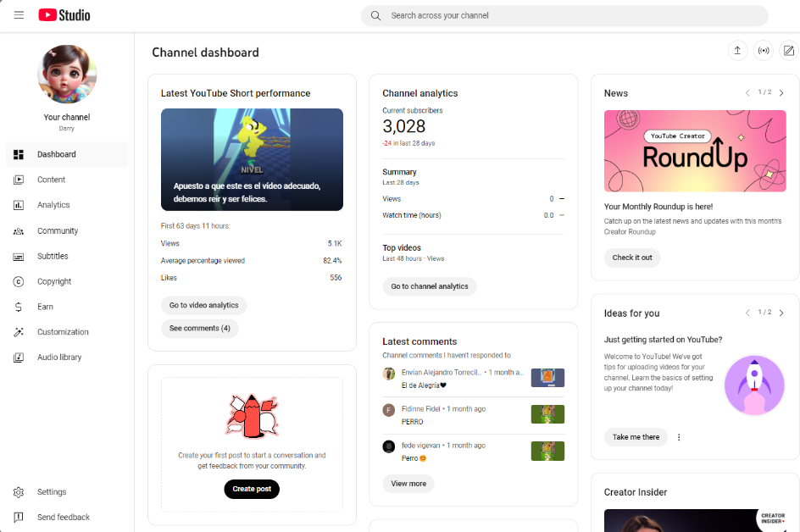Open Community in the sidebar
The image size is (800, 532).
point(67,231)
